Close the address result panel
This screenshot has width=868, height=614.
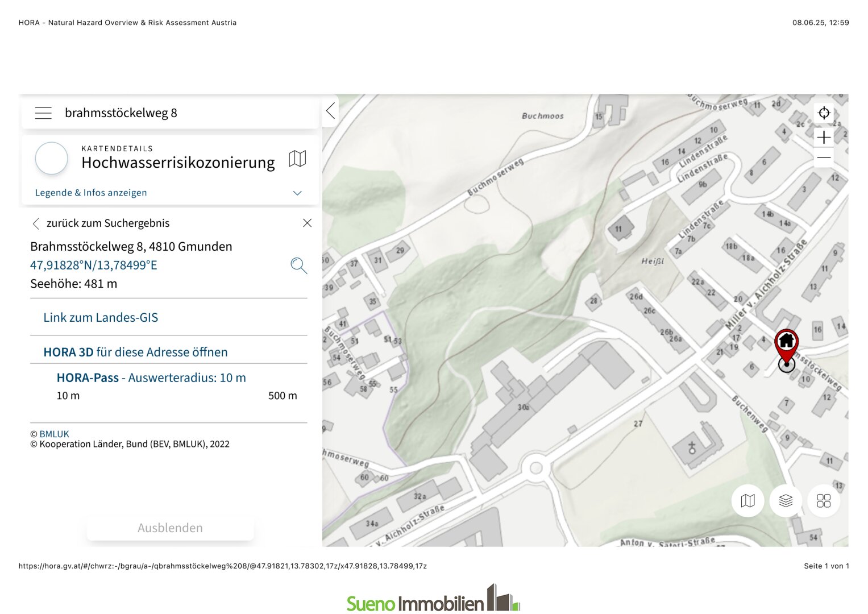[307, 223]
